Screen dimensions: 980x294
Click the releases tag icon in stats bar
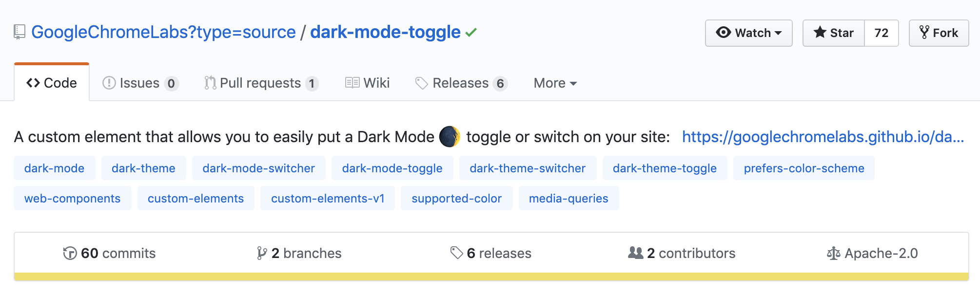coord(456,253)
